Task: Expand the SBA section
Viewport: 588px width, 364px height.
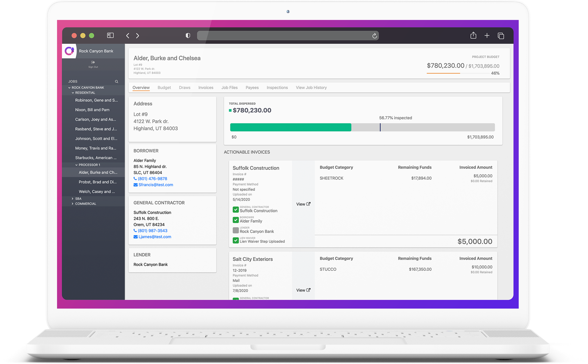Action: [x=73, y=199]
